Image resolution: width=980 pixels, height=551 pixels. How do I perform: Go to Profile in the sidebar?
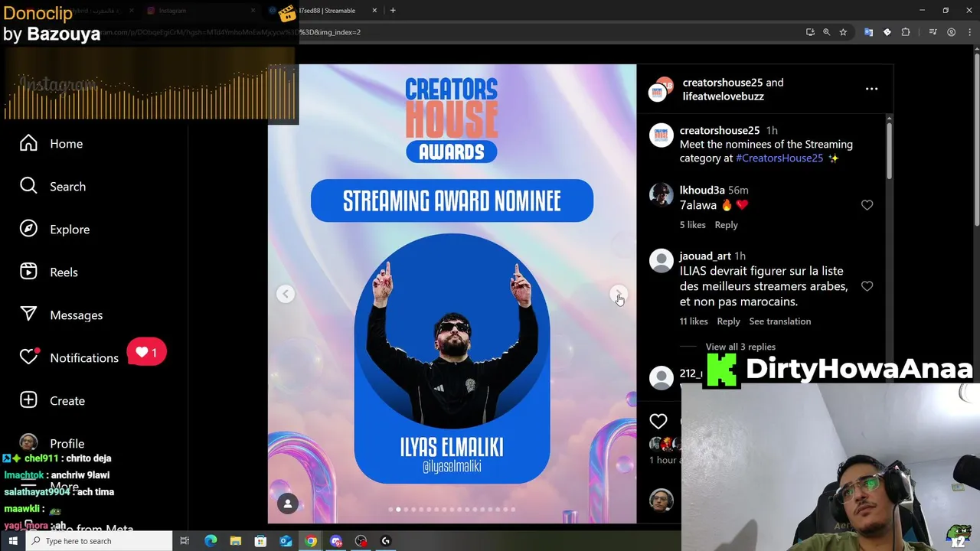[x=52, y=444]
